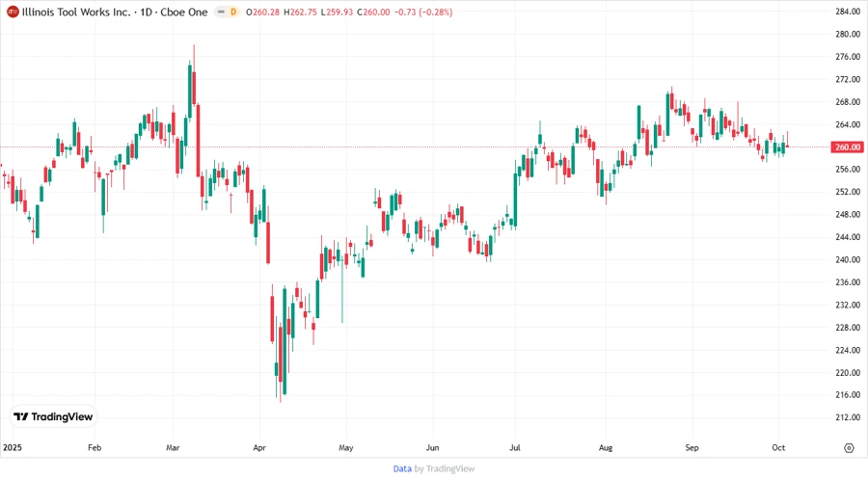
Task: Click the Illinois Tool Works Inc. symbol title
Action: tap(72, 12)
